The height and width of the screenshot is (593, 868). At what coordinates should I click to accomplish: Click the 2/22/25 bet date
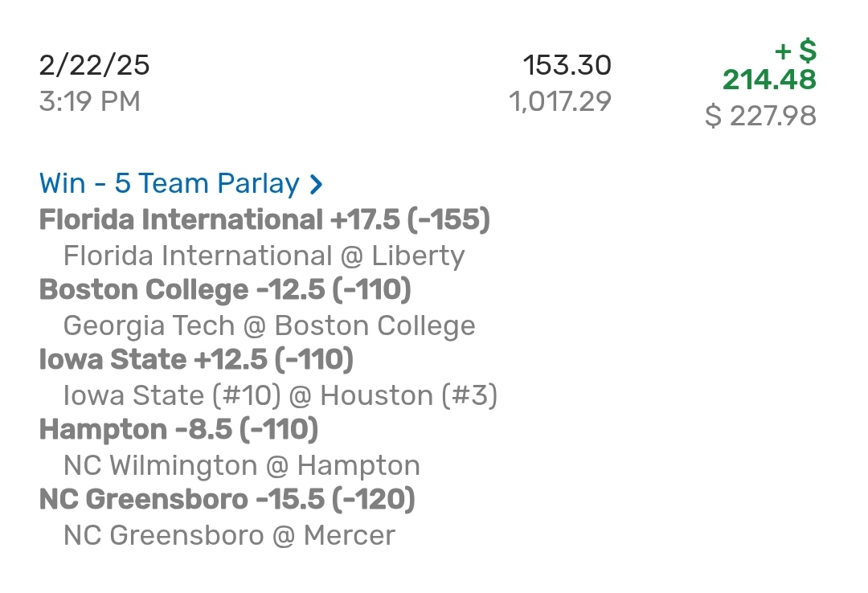click(x=94, y=65)
